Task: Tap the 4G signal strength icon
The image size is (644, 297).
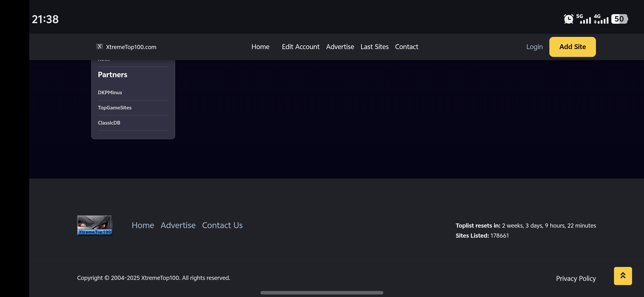Action: 601,19
